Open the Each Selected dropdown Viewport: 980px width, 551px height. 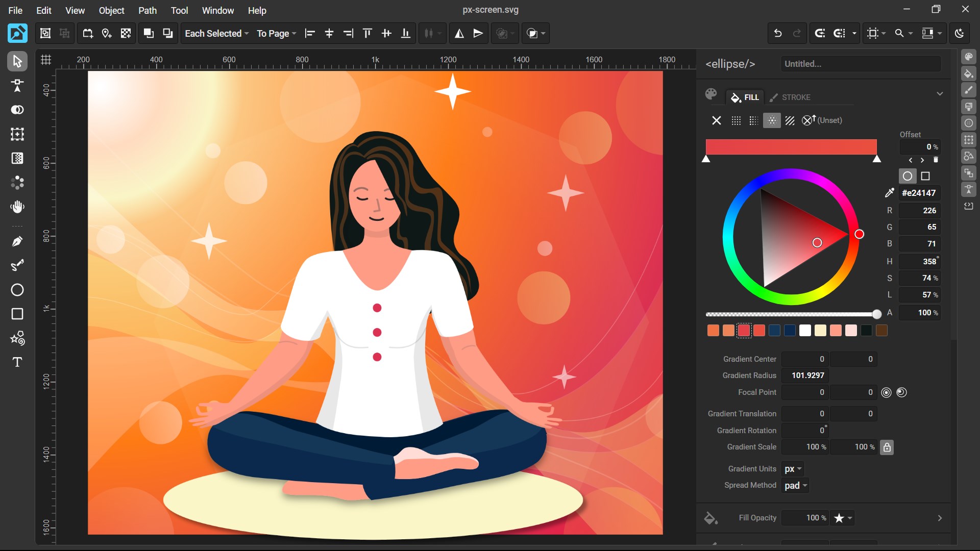click(x=216, y=33)
